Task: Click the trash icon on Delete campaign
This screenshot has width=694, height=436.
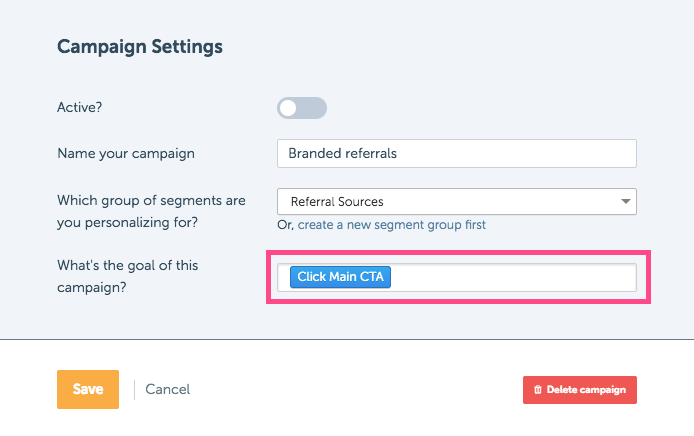Action: [538, 390]
